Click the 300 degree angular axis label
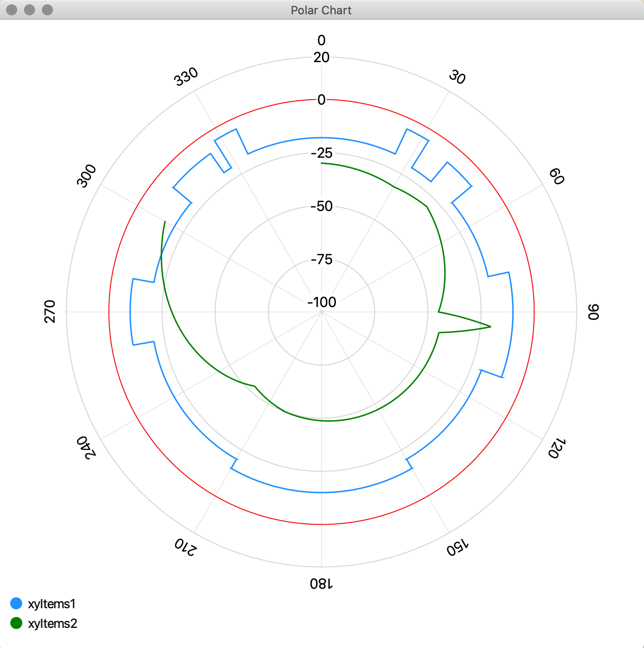The height and width of the screenshot is (648, 644). [86, 176]
